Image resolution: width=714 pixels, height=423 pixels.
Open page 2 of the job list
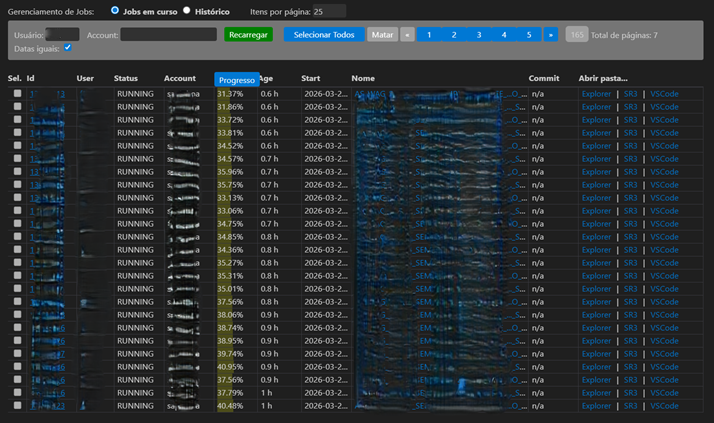pyautogui.click(x=454, y=35)
